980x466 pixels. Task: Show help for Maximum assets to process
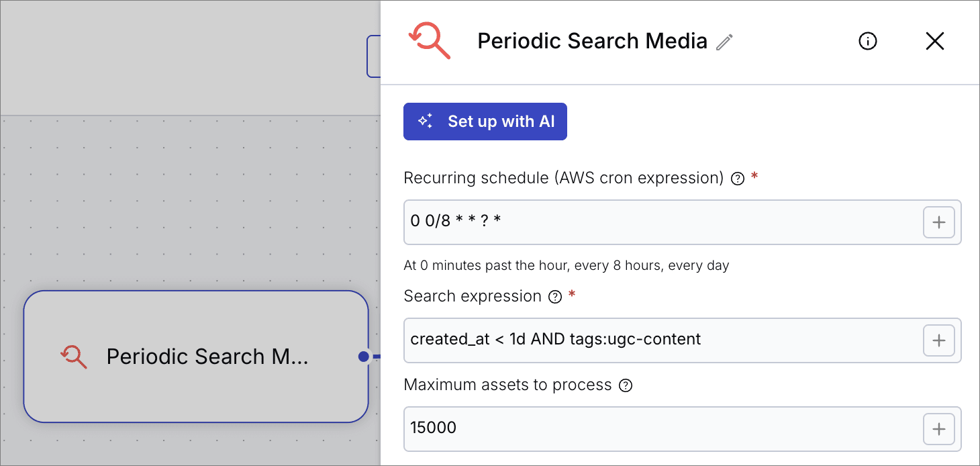pos(625,385)
